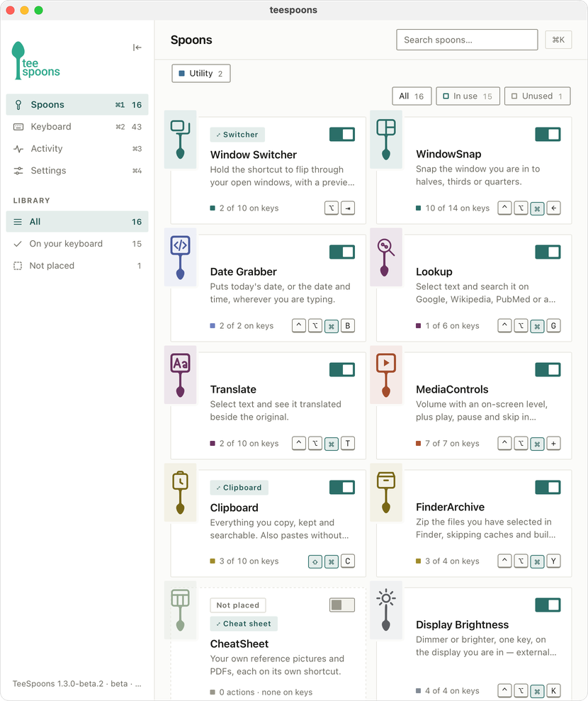Toggle Date Grabber off
Viewport: 588px width, 701px height.
341,252
